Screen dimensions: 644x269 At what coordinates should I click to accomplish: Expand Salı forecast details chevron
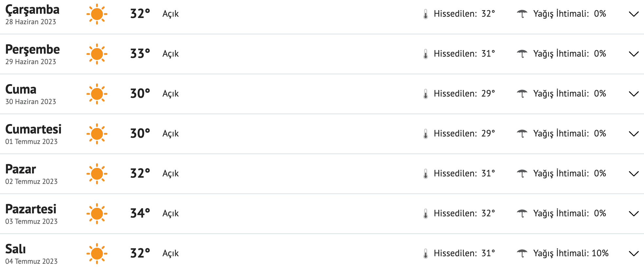click(x=634, y=254)
